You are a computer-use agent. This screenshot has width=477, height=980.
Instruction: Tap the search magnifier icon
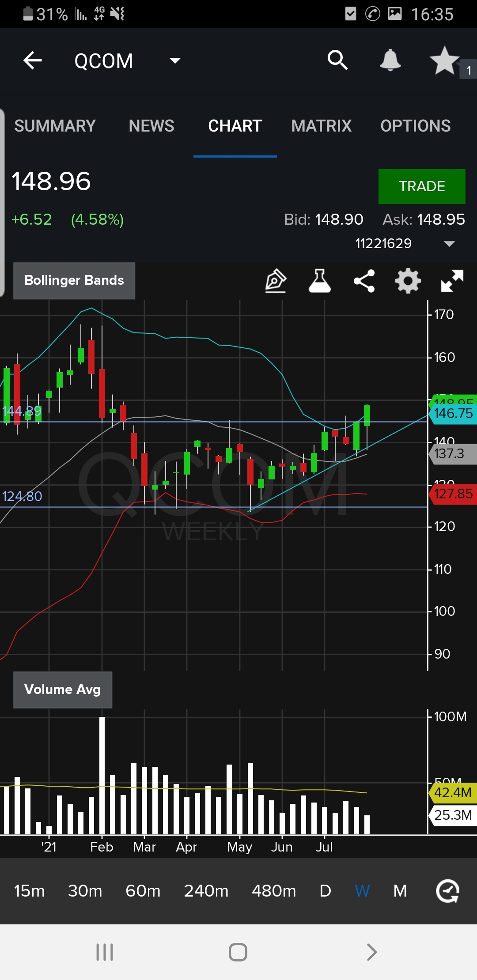337,60
